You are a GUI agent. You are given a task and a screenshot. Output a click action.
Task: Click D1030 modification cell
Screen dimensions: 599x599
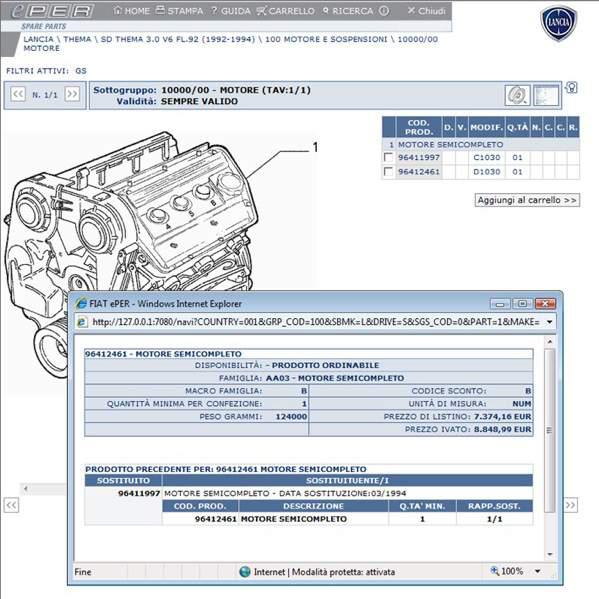coord(487,172)
